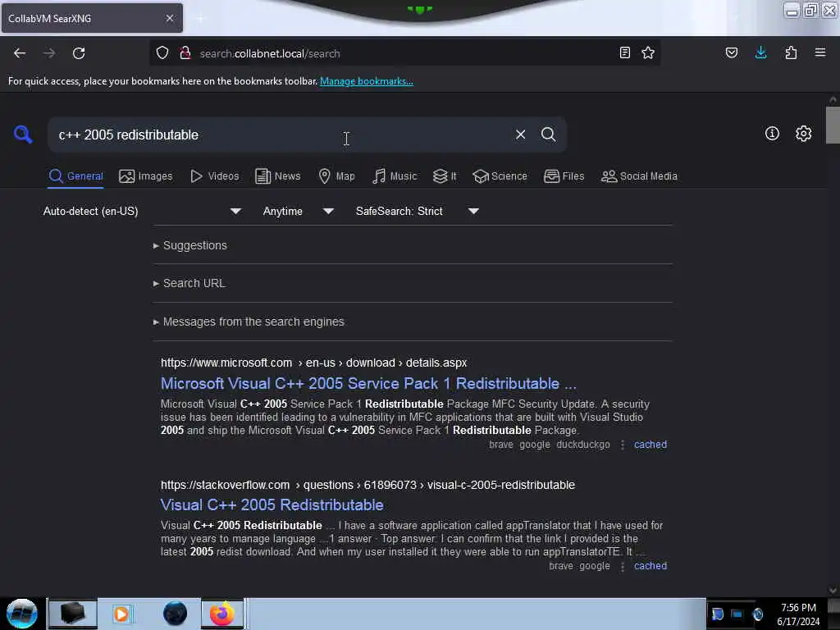Click the scrollbar down arrow
The image size is (840, 630).
tap(833, 591)
